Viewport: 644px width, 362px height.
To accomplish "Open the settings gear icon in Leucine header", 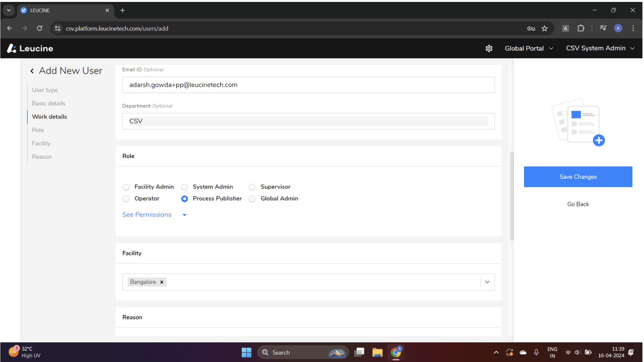I will coord(489,49).
